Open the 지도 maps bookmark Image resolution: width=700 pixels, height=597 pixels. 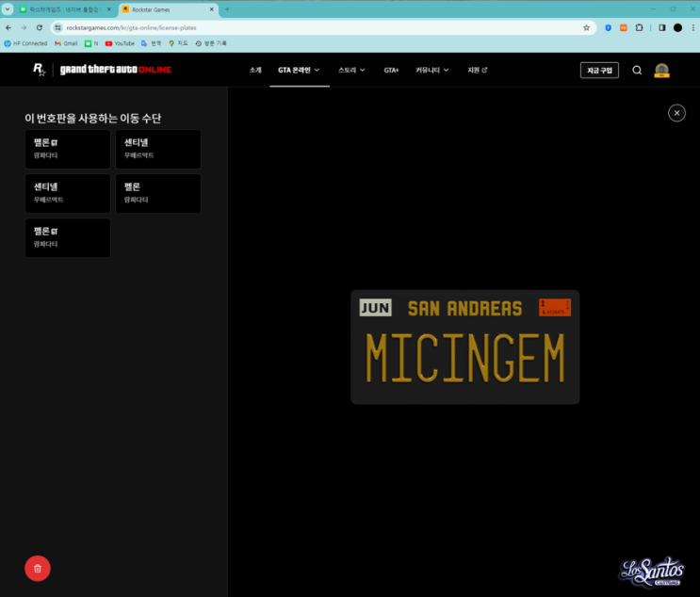click(178, 43)
